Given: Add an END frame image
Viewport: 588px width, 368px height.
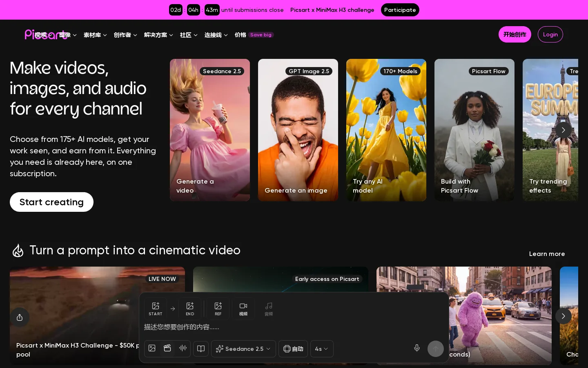Looking at the screenshot, I should coord(190,309).
